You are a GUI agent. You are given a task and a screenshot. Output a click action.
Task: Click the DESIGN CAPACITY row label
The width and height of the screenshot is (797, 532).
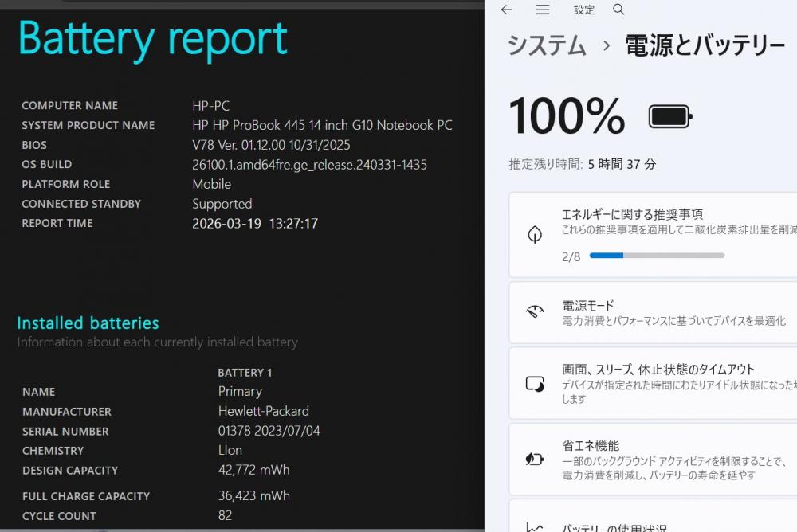pos(69,471)
